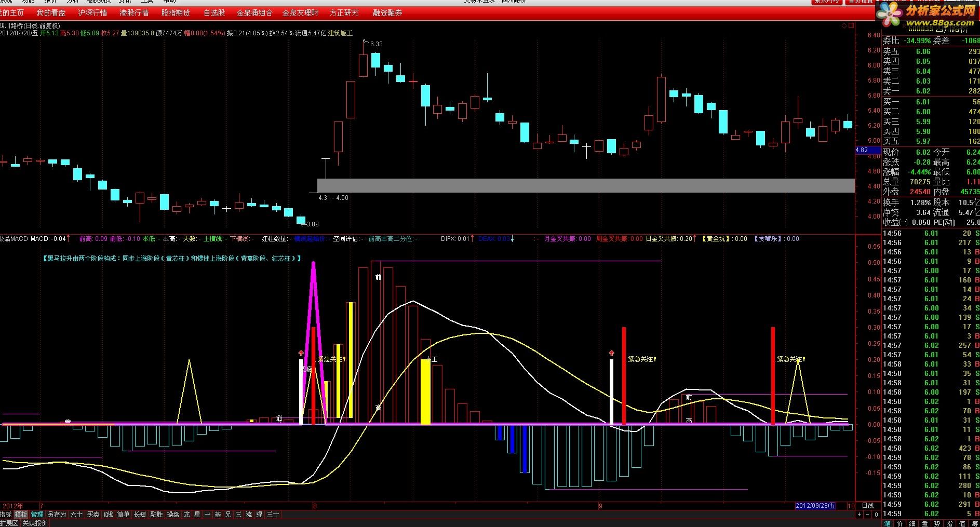Open the 关联报价 tab at the bottom
Image resolution: width=980 pixels, height=527 pixels.
tap(35, 523)
